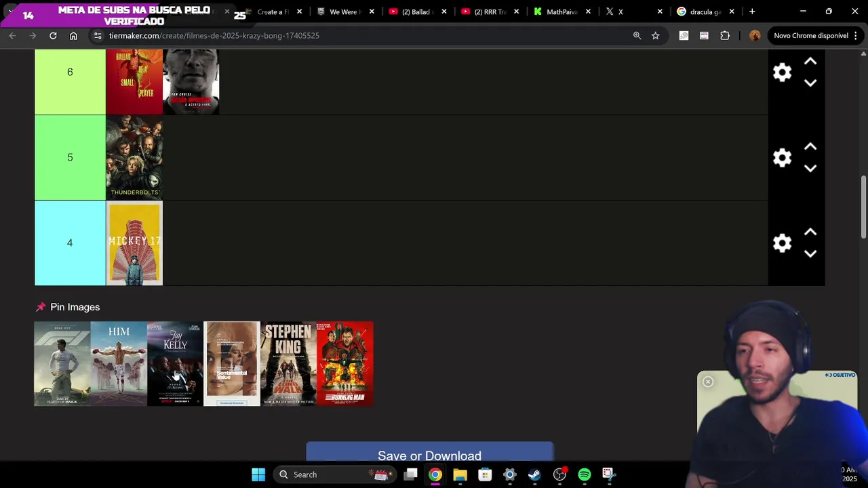This screenshot has height=488, width=868.
Task: Move tier row 5 down with arrow
Action: (x=810, y=168)
